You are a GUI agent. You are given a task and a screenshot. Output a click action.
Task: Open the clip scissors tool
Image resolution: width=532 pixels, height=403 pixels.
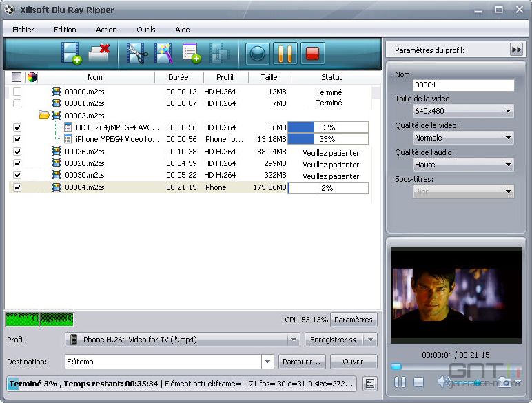136,53
